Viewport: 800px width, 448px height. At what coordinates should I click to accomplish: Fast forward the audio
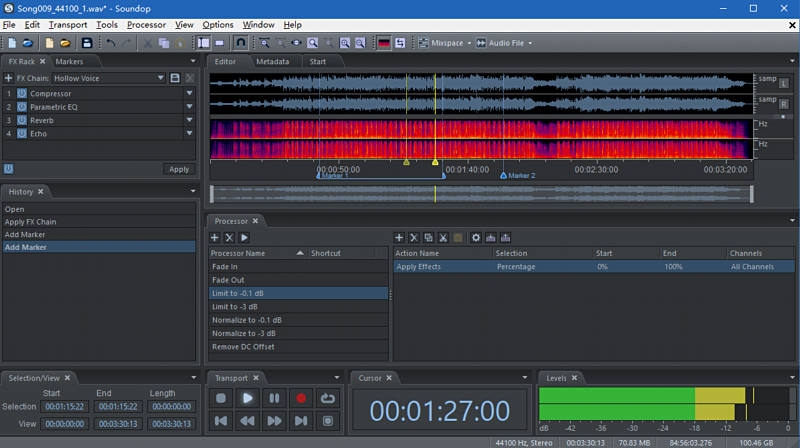274,421
